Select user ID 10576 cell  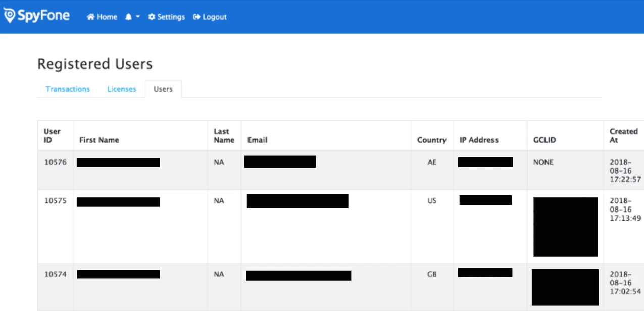pos(55,163)
